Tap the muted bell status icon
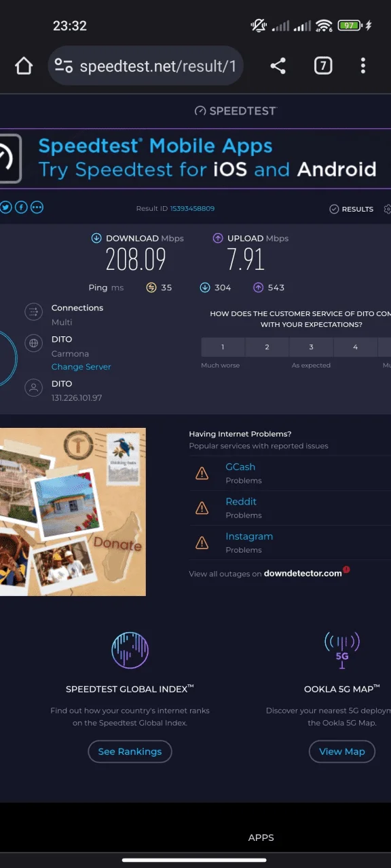 [259, 26]
